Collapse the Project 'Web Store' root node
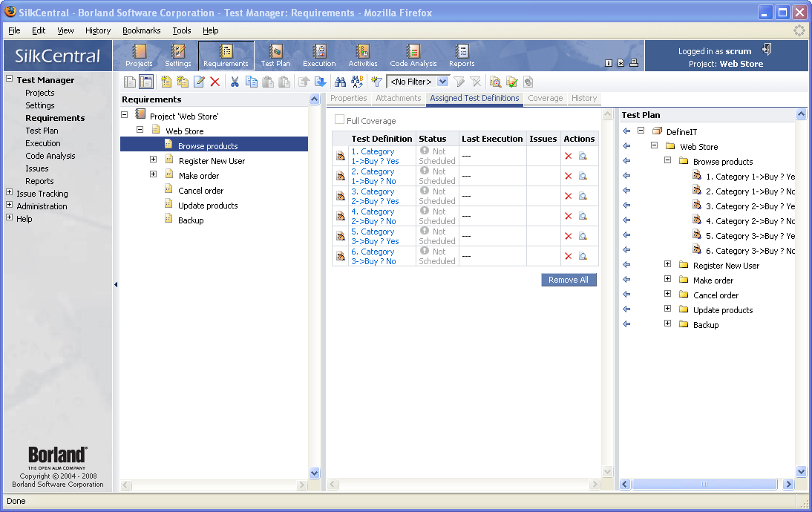Screen dimensions: 812x512 pyautogui.click(x=124, y=114)
